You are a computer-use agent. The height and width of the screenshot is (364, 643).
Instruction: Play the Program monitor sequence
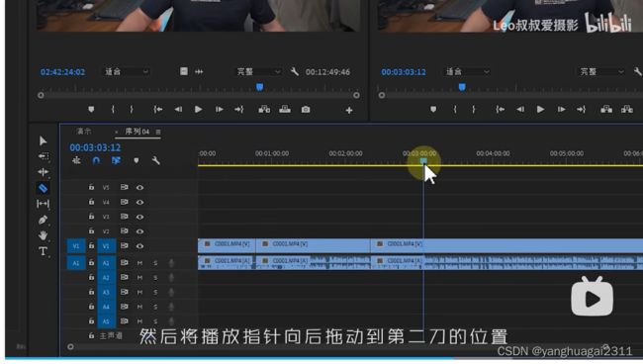click(x=540, y=110)
